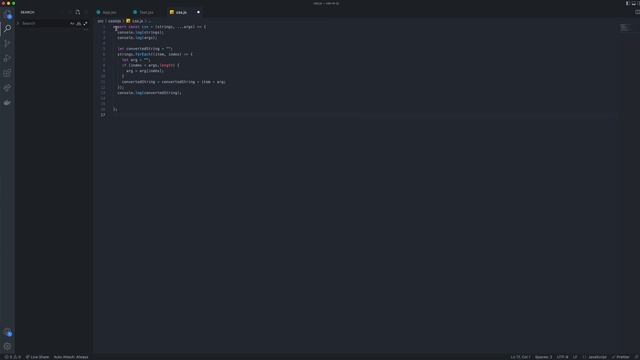
Task: Toggle Match Case in search box
Action: tap(72, 24)
